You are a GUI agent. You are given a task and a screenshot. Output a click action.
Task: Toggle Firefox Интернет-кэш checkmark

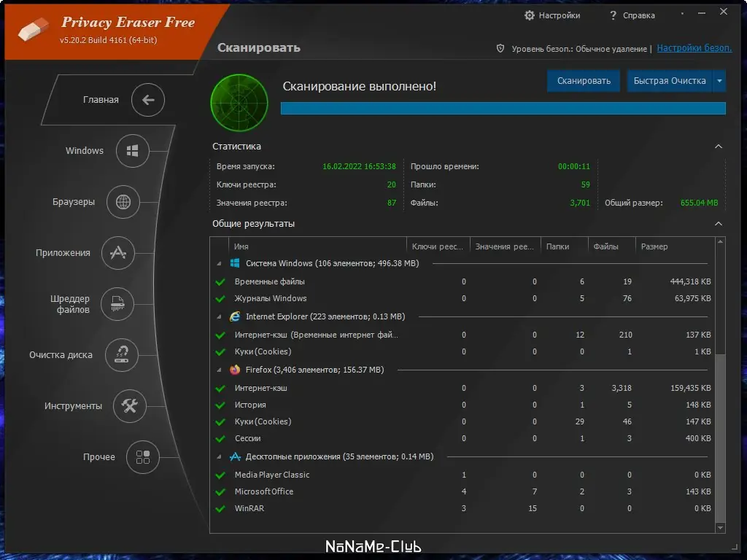[x=220, y=389]
